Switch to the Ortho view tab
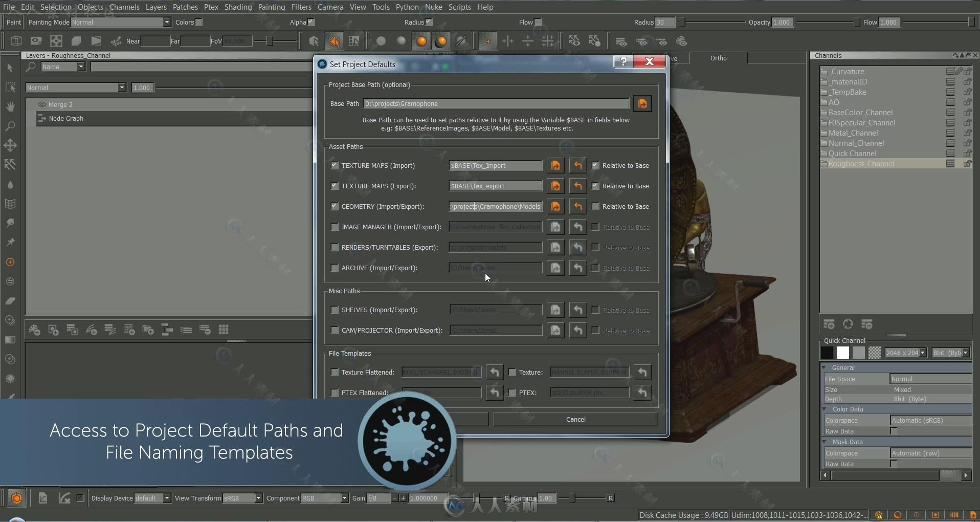Image resolution: width=980 pixels, height=522 pixels. tap(718, 58)
